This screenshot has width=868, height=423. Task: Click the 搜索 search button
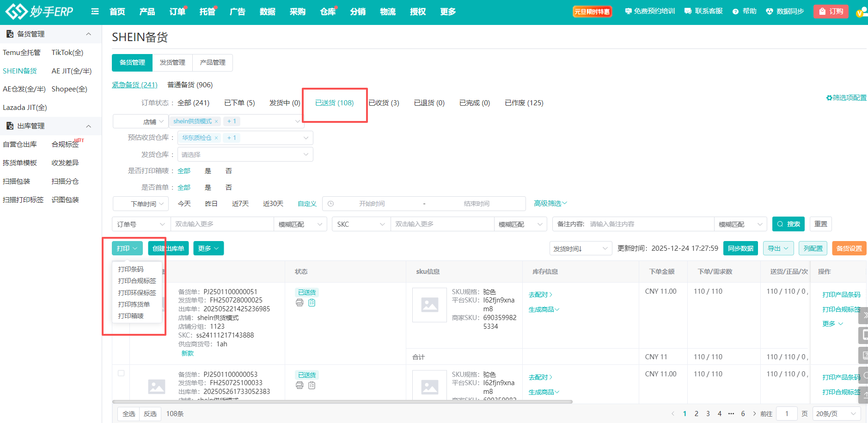[788, 224]
